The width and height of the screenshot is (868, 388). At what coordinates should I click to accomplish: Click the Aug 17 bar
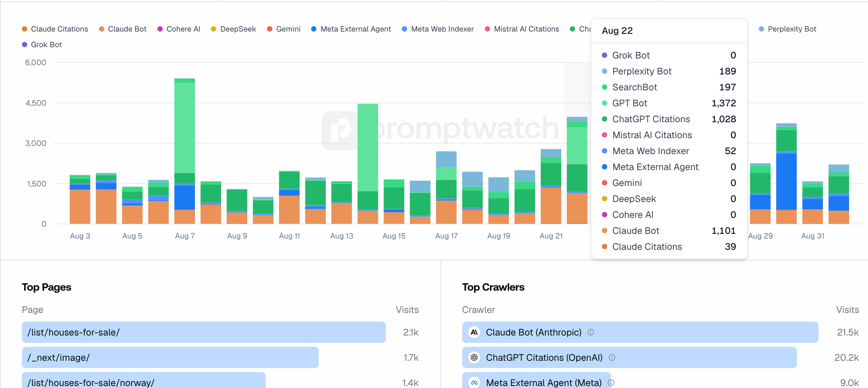(446, 187)
